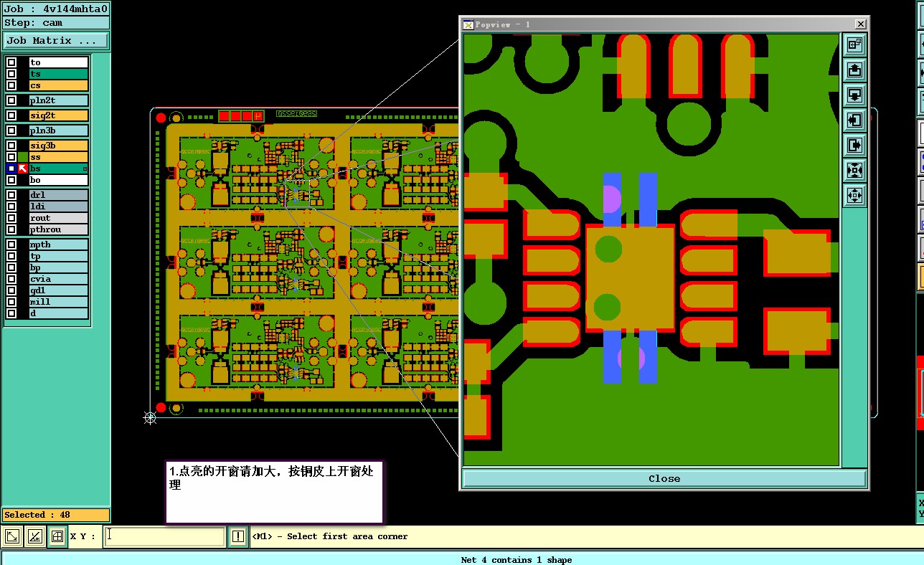
Task: Click Close button in Popview window
Action: [x=664, y=478]
